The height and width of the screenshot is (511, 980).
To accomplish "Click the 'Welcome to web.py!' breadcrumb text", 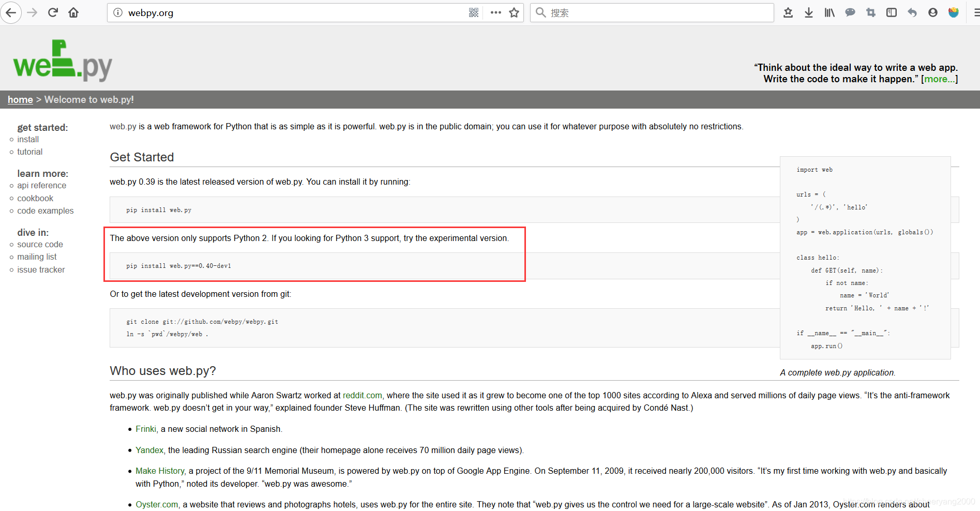I will coord(89,99).
